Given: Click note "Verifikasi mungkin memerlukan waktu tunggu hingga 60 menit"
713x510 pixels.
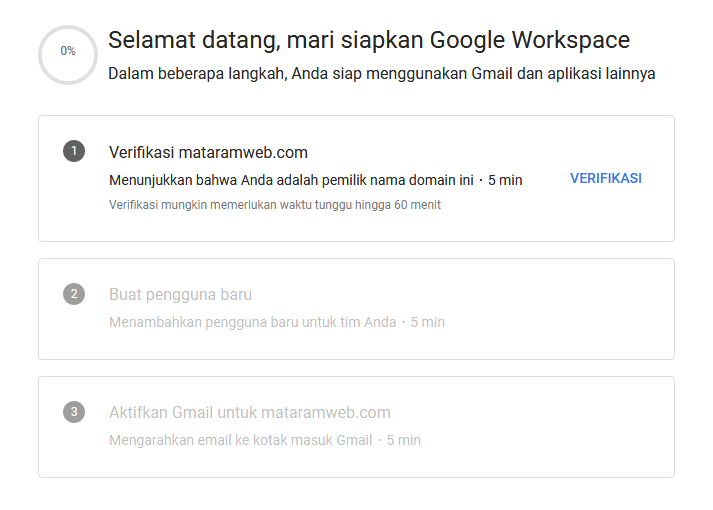Looking at the screenshot, I should [x=275, y=205].
